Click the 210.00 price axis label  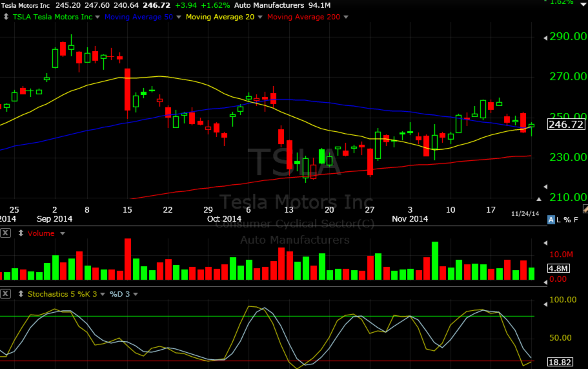pos(568,197)
